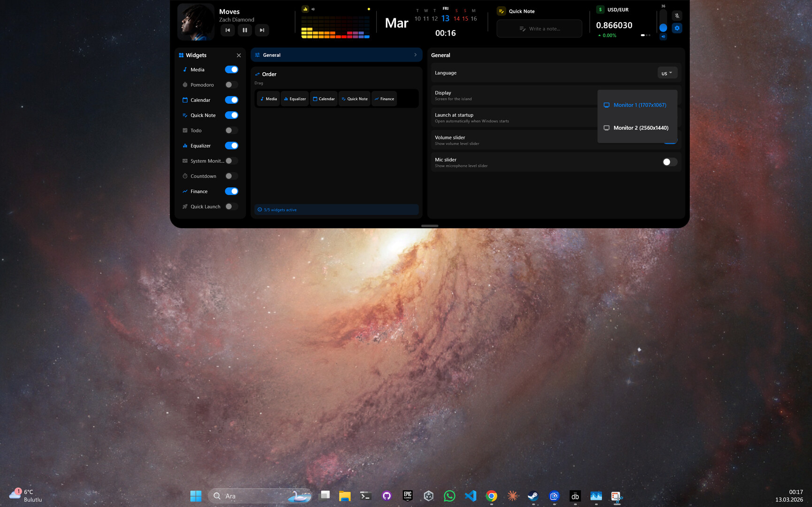This screenshot has width=812, height=507.
Task: Choose Monitor 1 (1707x1067) from the list
Action: 639,105
